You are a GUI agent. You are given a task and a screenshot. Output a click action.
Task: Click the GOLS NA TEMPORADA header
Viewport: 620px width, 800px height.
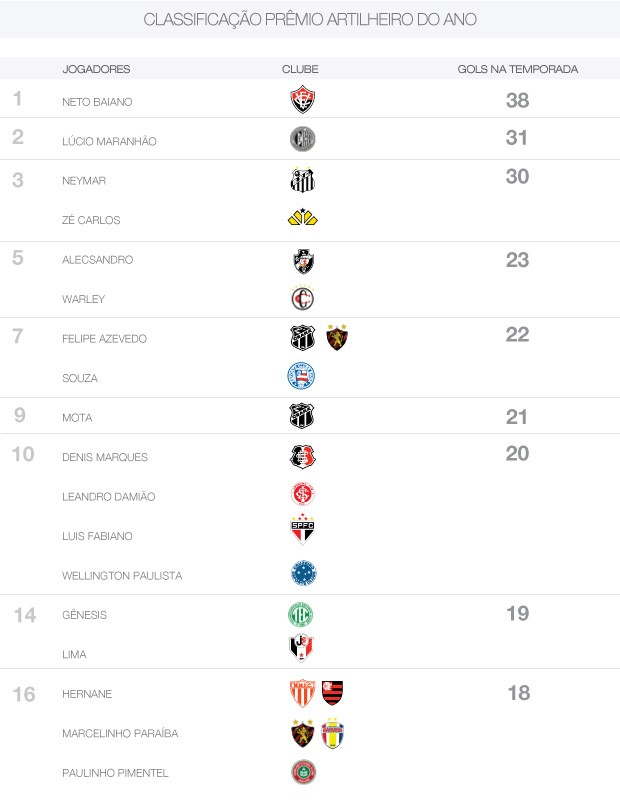click(517, 69)
